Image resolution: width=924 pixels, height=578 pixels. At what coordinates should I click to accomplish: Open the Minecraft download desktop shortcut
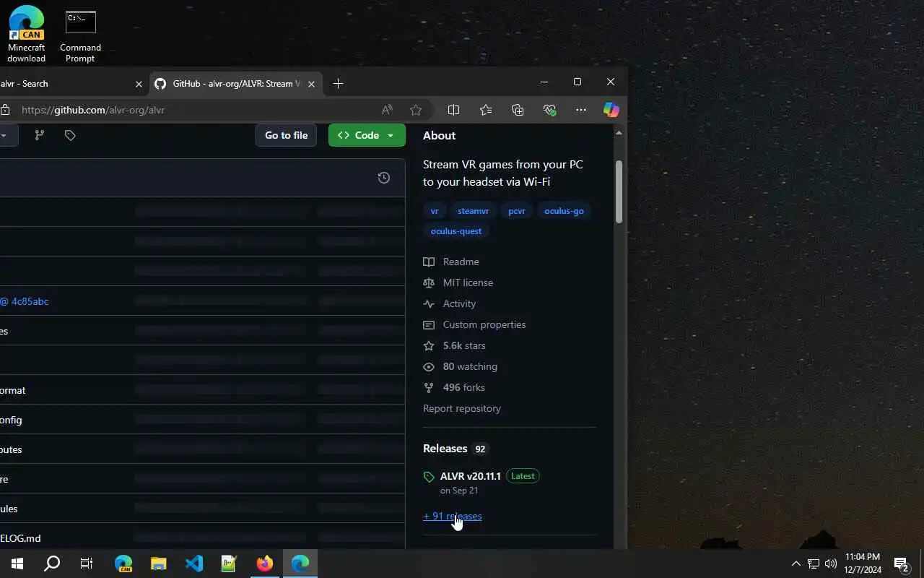coord(27,35)
